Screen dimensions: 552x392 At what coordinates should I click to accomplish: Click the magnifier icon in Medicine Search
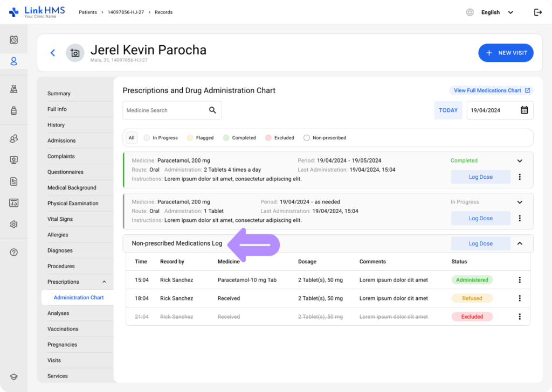(x=212, y=110)
